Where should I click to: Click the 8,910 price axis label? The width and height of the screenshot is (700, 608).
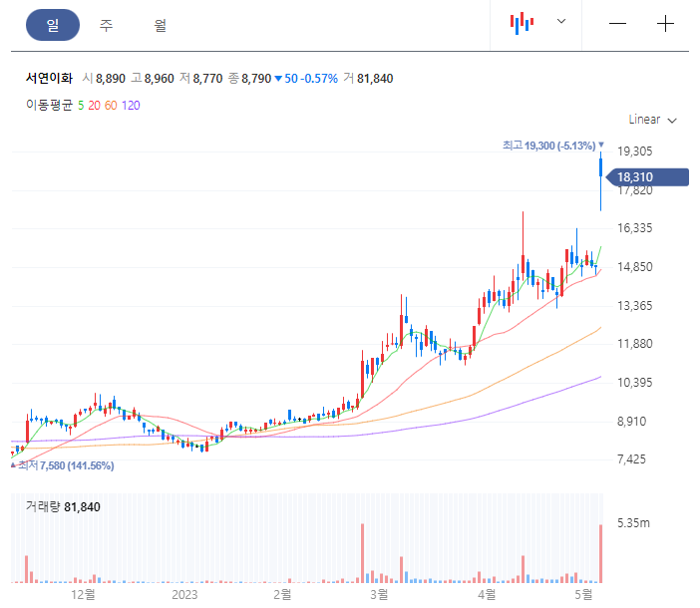pyautogui.click(x=632, y=421)
